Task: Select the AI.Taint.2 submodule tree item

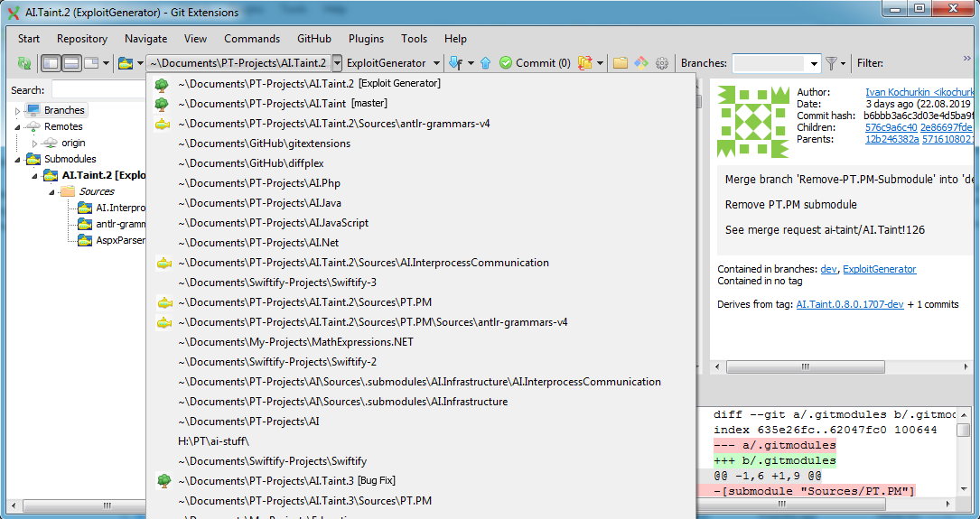Action: 103,175
